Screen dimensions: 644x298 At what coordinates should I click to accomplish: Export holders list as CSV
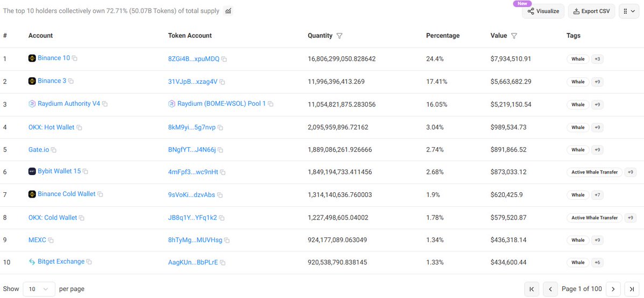[x=591, y=11]
